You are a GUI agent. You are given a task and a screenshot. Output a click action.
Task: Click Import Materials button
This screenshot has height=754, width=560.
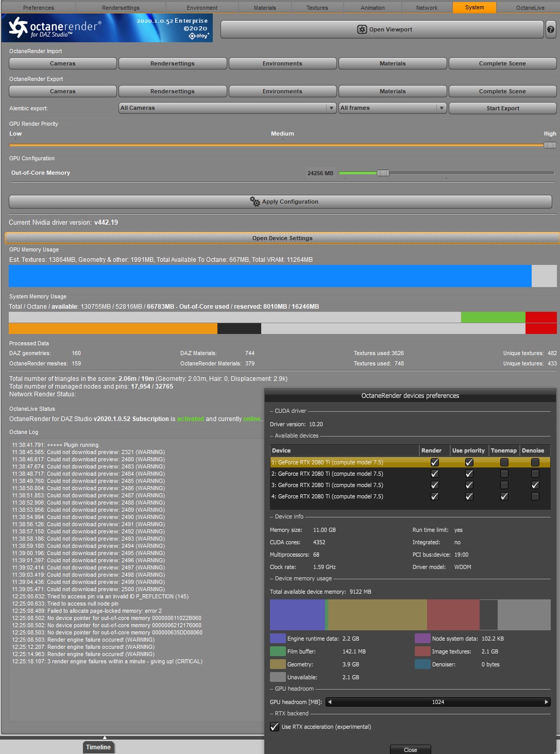393,63
